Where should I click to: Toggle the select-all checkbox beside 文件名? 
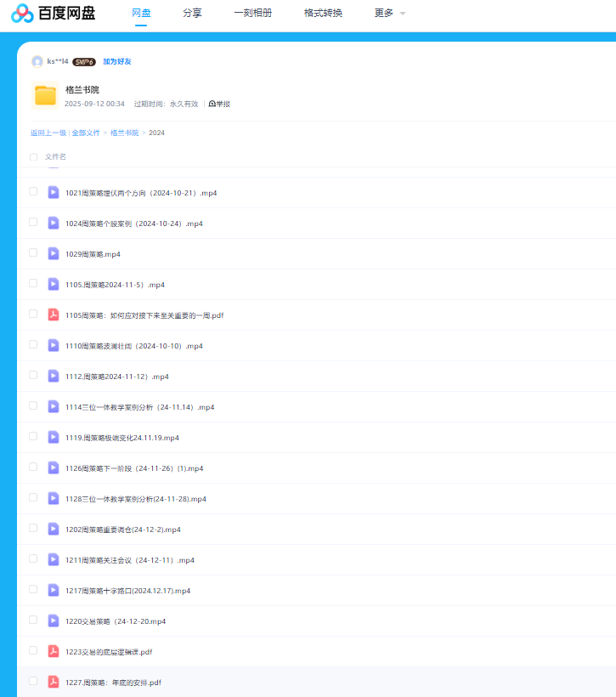[x=34, y=157]
